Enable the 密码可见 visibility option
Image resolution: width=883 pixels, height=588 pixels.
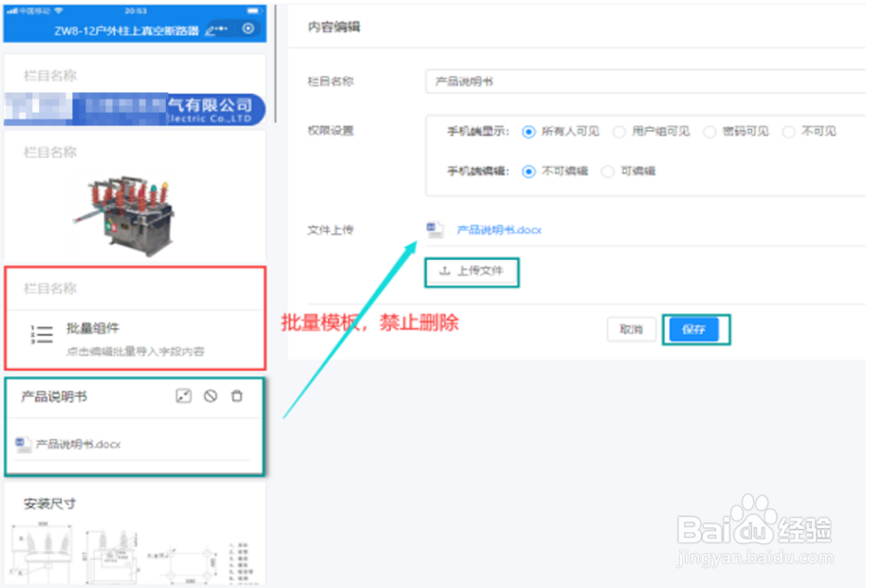pyautogui.click(x=708, y=132)
